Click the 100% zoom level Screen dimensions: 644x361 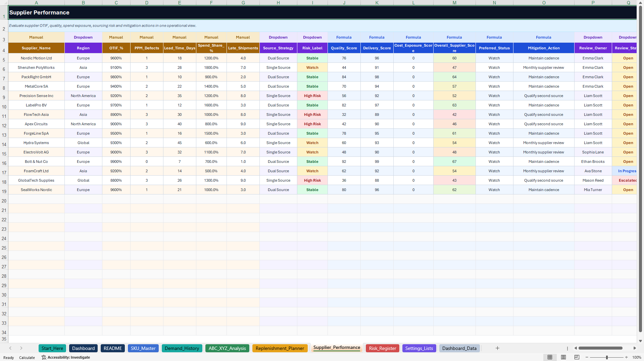pyautogui.click(x=637, y=357)
